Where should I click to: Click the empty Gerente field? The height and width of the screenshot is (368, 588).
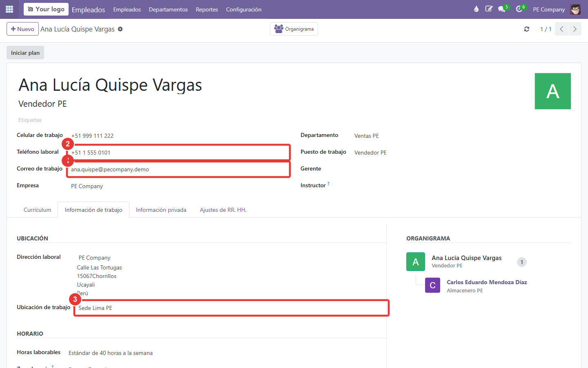coord(461,169)
